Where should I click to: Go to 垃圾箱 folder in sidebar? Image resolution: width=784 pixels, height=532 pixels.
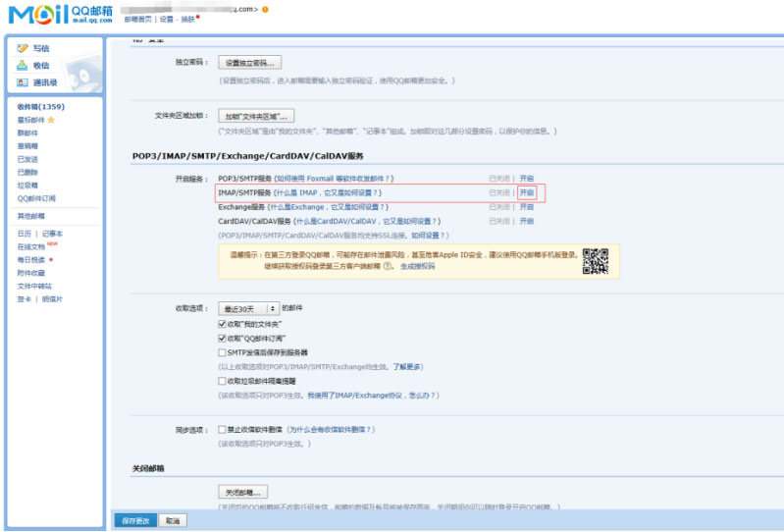tap(27, 185)
